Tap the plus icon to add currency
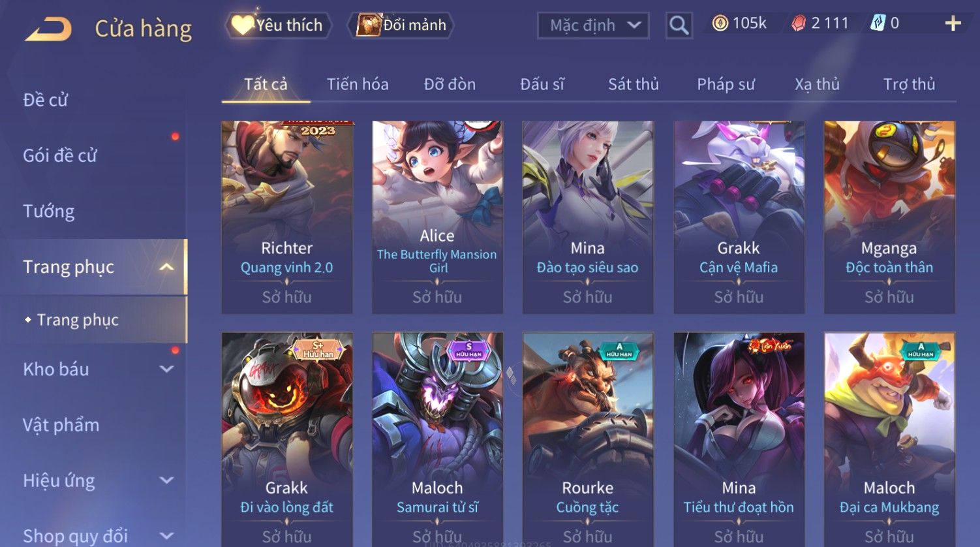The width and height of the screenshot is (980, 547). tap(953, 23)
